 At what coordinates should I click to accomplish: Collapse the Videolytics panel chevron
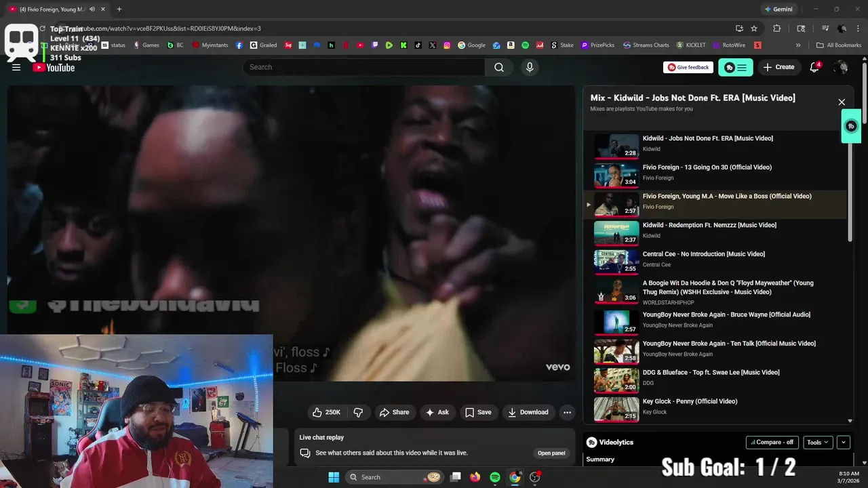[x=844, y=443]
